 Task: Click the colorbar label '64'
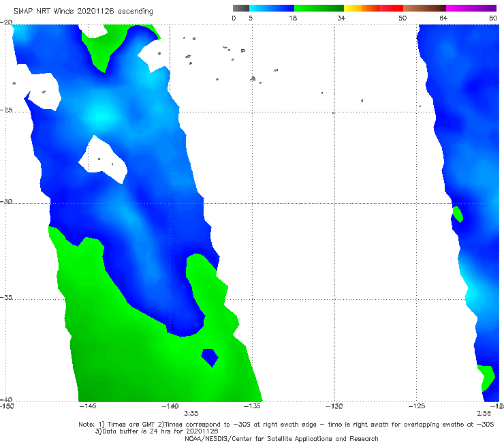pyautogui.click(x=443, y=18)
